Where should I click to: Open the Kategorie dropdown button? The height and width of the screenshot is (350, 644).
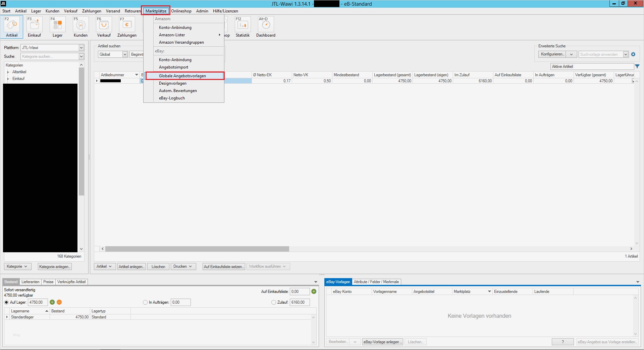click(17, 266)
